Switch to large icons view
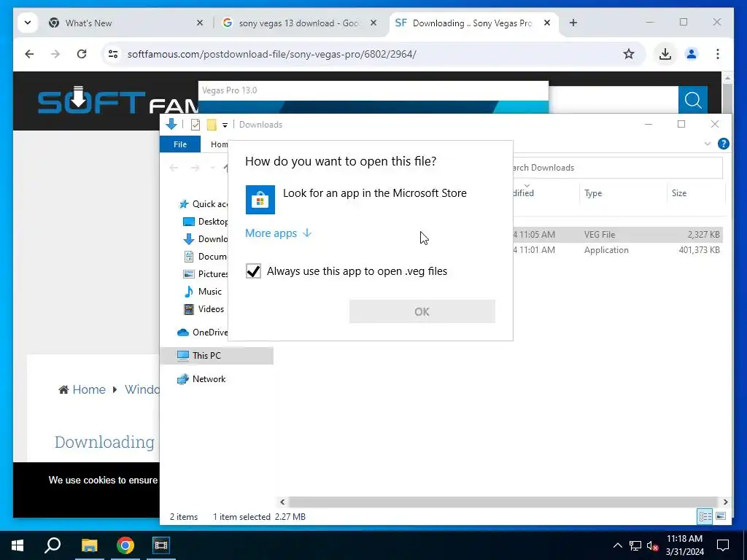Viewport: 747px width, 560px height. 721,516
